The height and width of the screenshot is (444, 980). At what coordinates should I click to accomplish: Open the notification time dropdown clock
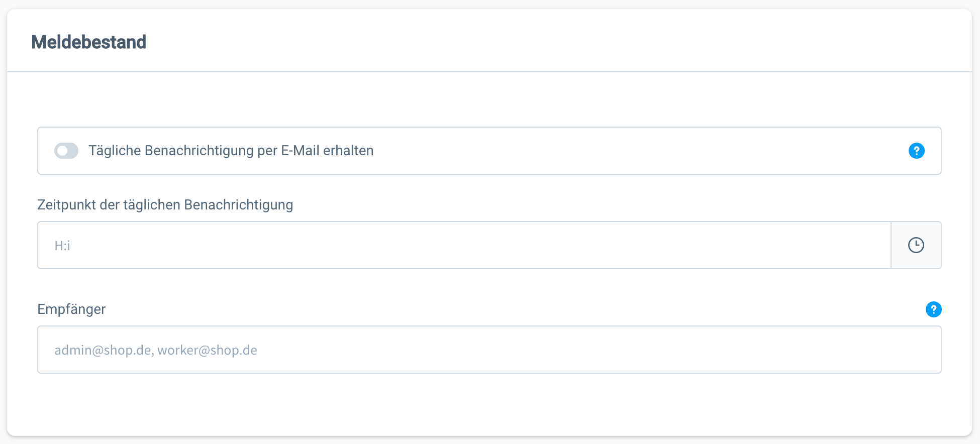tap(916, 245)
